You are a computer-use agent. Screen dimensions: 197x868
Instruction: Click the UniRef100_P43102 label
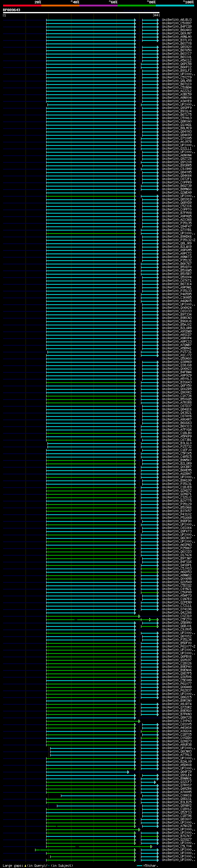pos(177,515)
